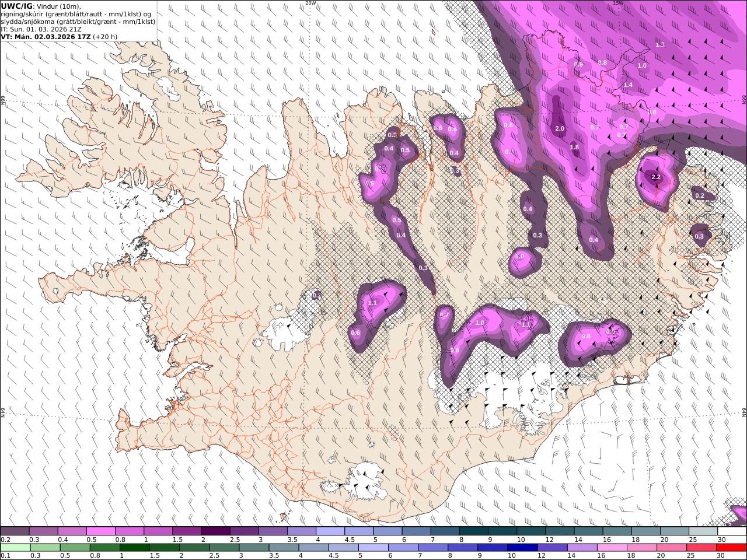Click the "1.4" snowfall value on the map
747x560 pixels.
(x=628, y=85)
